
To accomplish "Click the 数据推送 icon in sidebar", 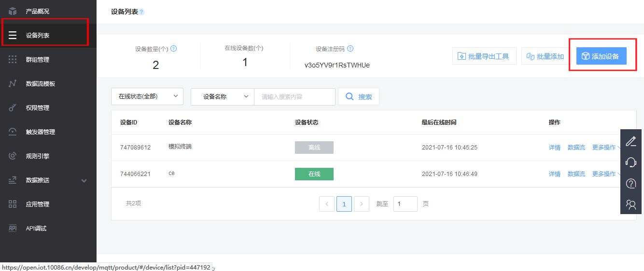I will (13, 180).
